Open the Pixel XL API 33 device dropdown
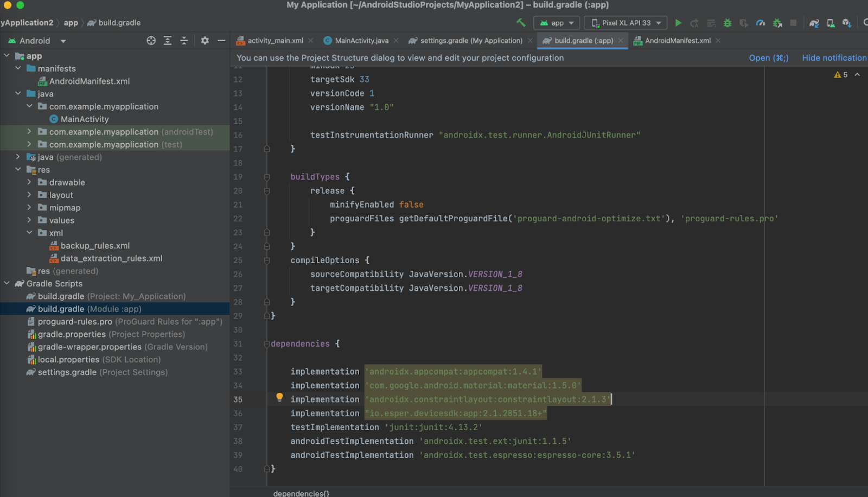868x497 pixels. click(626, 23)
